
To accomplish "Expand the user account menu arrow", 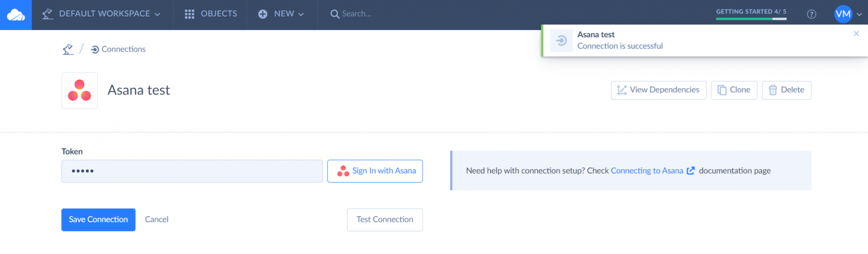I will click(859, 15).
